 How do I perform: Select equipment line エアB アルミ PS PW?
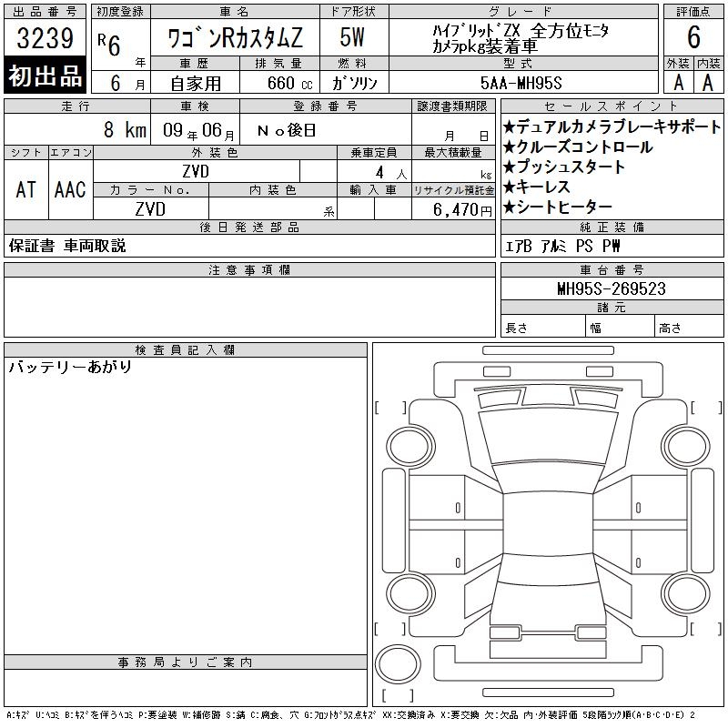pos(562,246)
